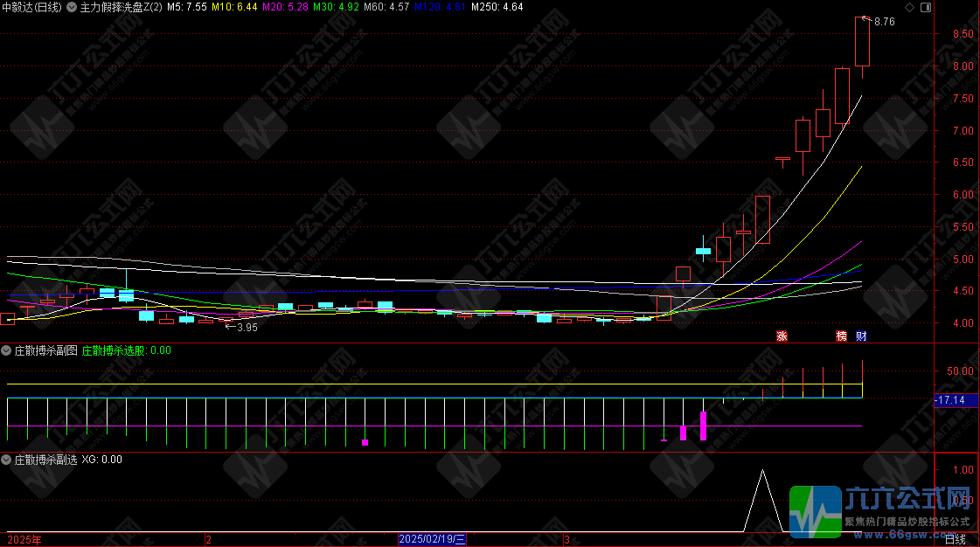Image resolution: width=980 pixels, height=547 pixels.
Task: Click the 3.95 low price annotation
Action: [246, 327]
